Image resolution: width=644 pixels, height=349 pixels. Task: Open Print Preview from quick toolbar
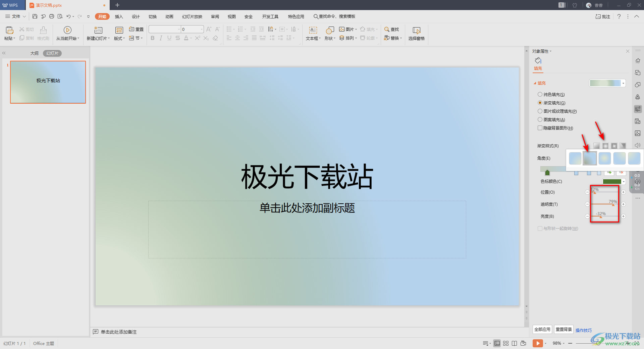60,16
